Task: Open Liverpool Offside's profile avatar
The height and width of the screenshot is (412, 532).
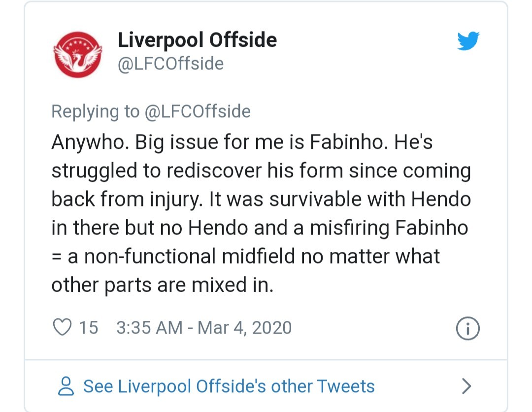Action: pos(78,54)
